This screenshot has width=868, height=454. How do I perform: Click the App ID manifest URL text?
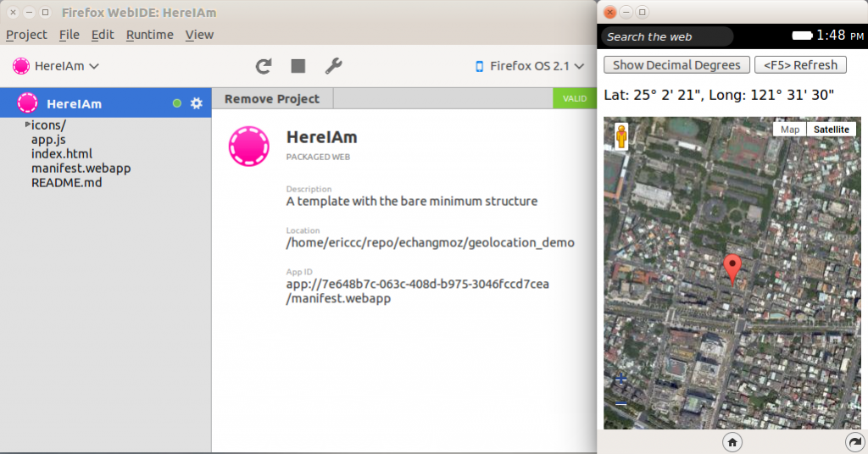[417, 291]
